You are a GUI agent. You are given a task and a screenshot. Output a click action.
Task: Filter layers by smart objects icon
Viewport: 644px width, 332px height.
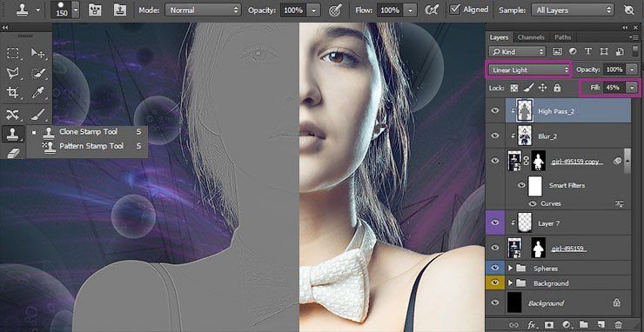coord(620,51)
